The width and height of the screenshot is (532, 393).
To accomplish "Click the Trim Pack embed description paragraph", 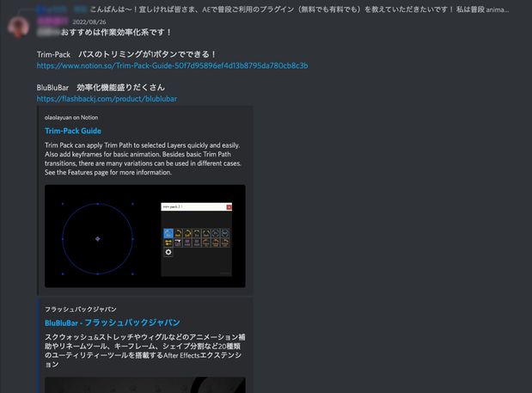I will pos(143,159).
